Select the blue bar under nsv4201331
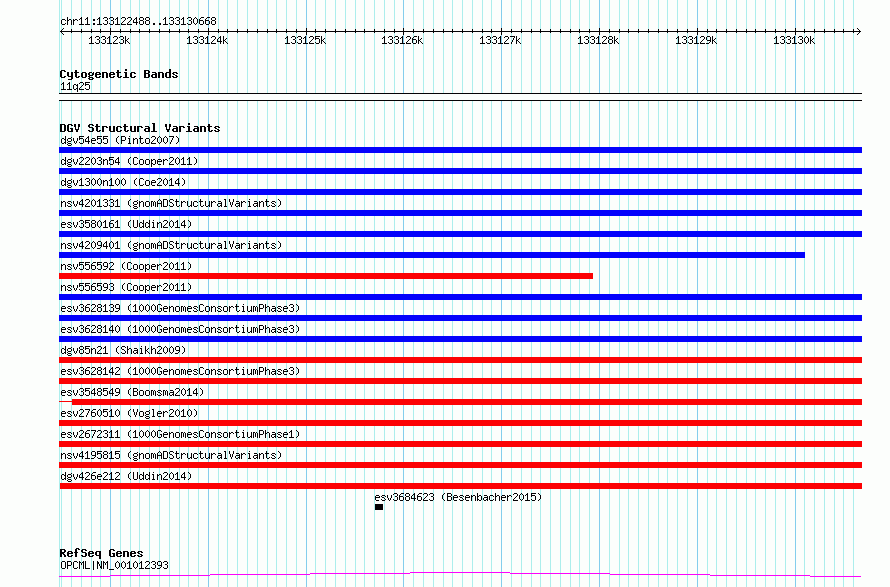 460,213
